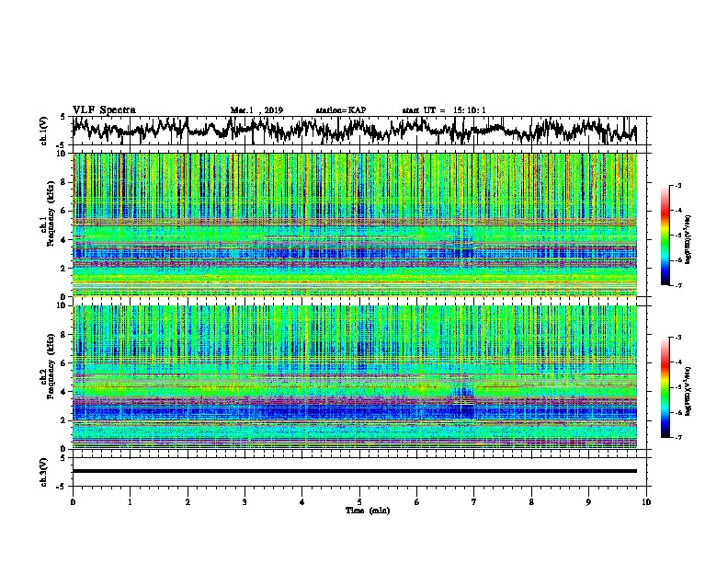Click the ch.2 color scale bar
Image resolution: width=728 pixels, height=563 pixels.
tap(665, 387)
